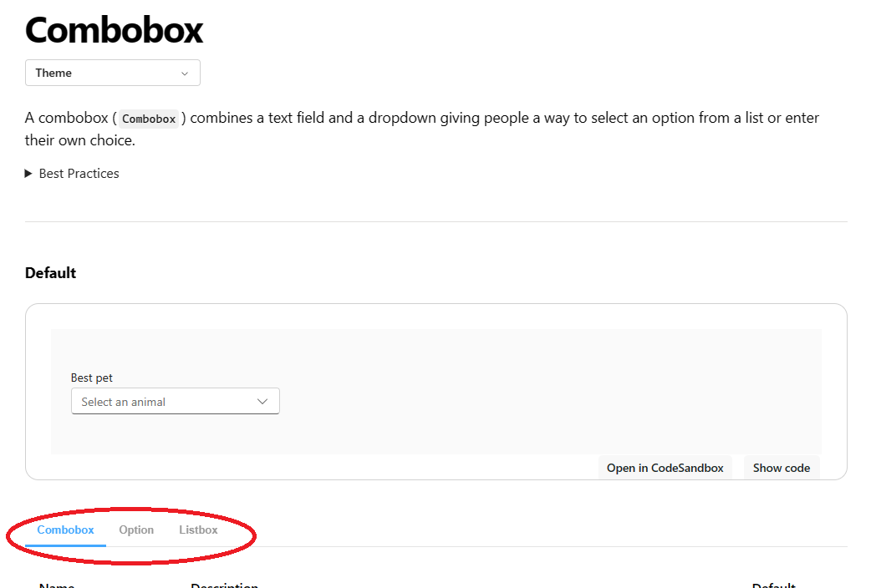Viewport: 871px width, 588px height.
Task: Click the Combobox page heading
Action: pyautogui.click(x=114, y=30)
